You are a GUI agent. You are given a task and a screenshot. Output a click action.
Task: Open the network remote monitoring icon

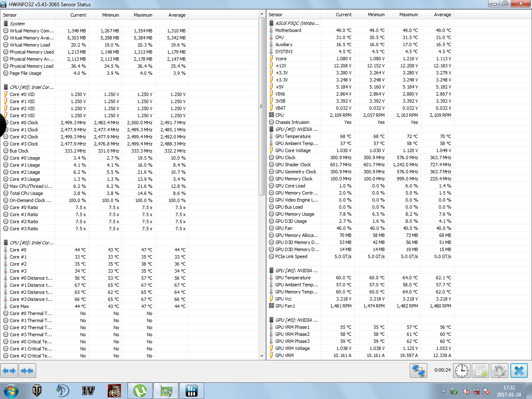(x=418, y=370)
